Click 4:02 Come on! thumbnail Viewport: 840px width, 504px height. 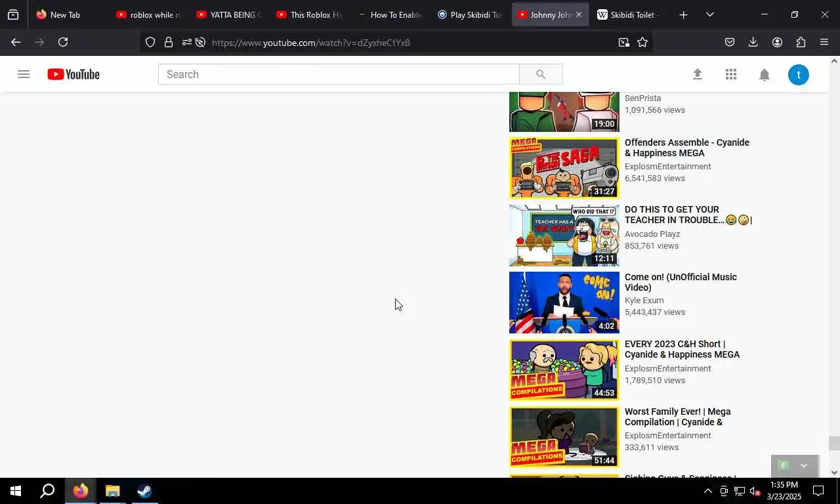coord(564,303)
